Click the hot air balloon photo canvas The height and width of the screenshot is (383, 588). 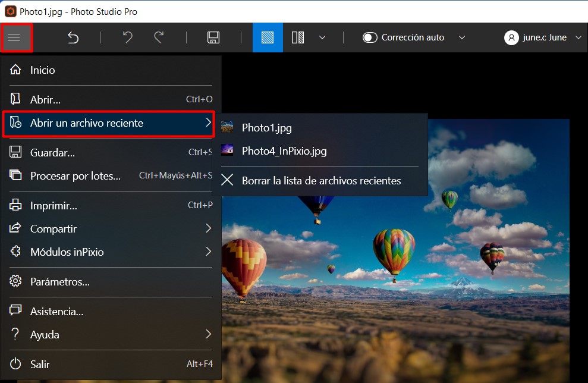pos(395,251)
